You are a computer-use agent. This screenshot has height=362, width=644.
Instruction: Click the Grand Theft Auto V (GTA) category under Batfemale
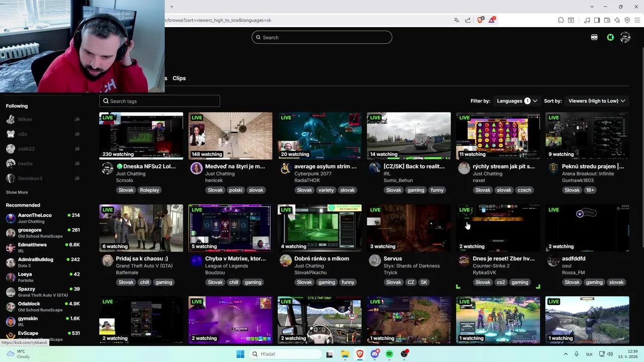(144, 265)
